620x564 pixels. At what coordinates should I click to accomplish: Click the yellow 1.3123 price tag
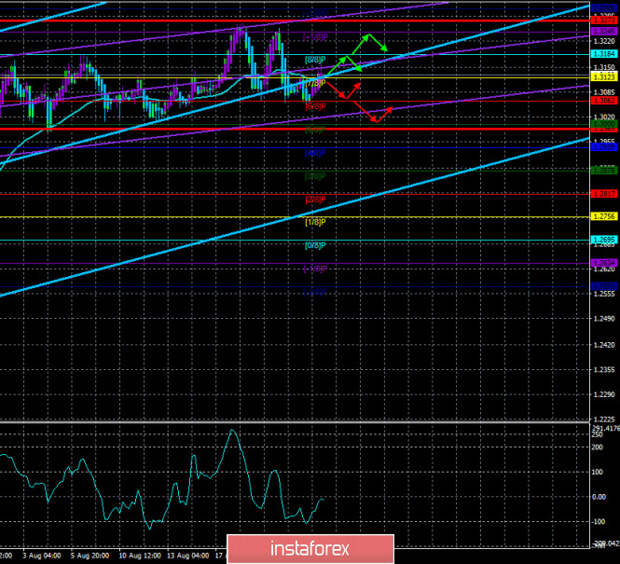pyautogui.click(x=604, y=77)
